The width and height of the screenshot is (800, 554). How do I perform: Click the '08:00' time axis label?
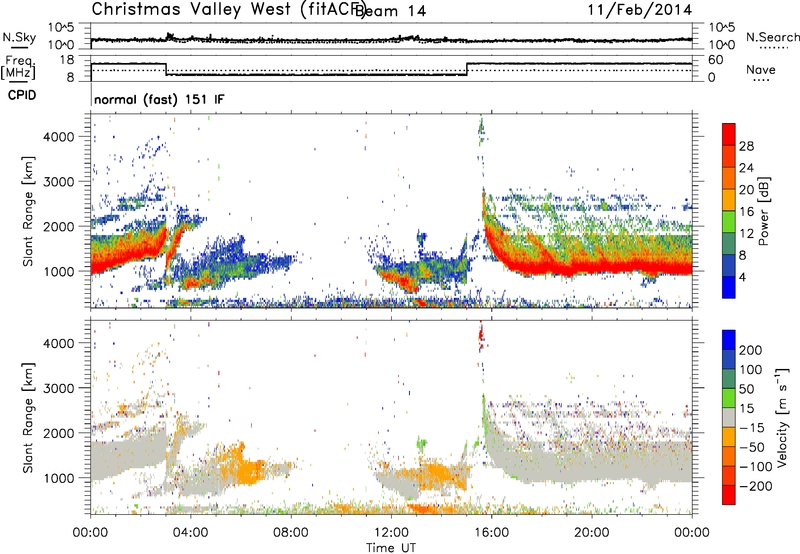click(291, 533)
